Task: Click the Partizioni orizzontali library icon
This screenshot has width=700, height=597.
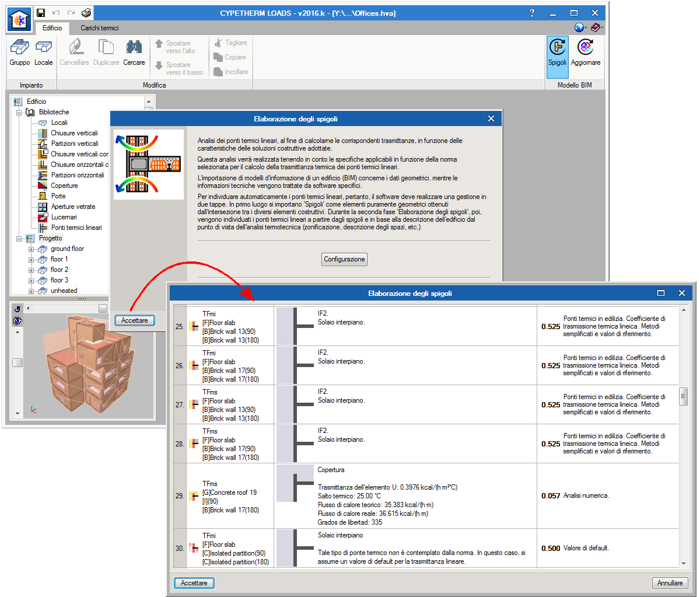Action: click(x=42, y=175)
